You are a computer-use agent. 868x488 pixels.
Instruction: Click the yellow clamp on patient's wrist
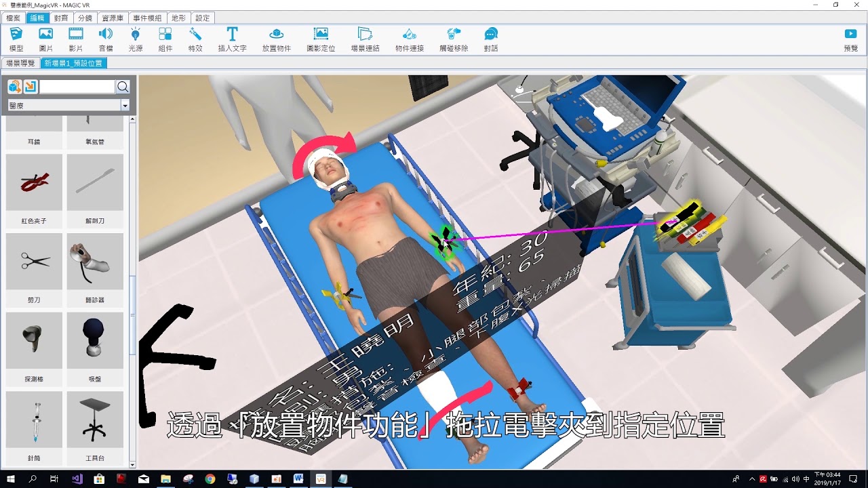(339, 295)
